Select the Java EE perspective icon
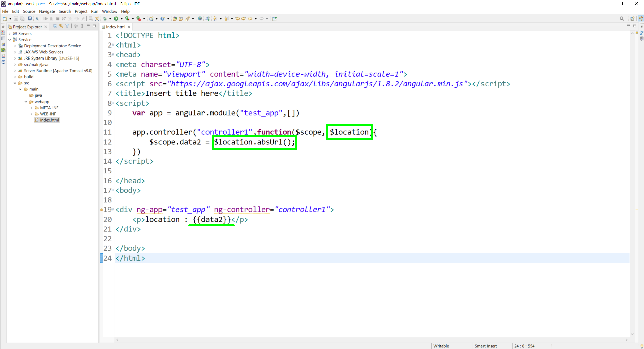Screen dimensions: 644x349 click(641, 19)
